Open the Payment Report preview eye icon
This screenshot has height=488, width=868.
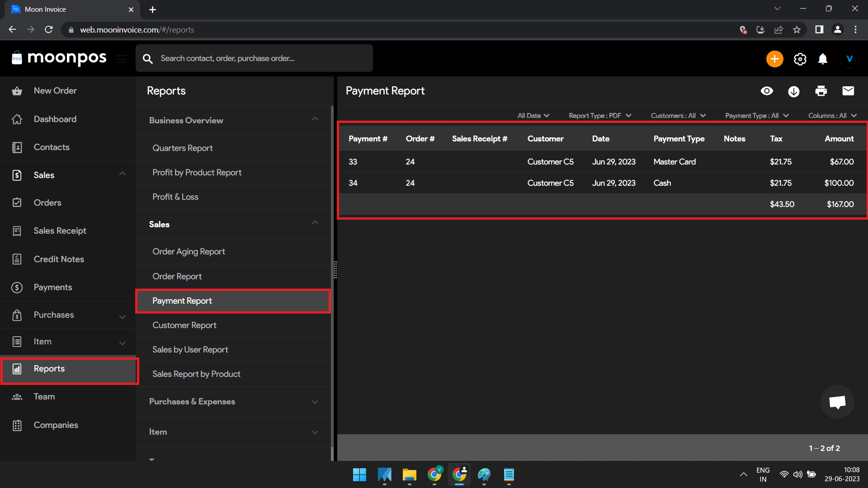pos(767,91)
